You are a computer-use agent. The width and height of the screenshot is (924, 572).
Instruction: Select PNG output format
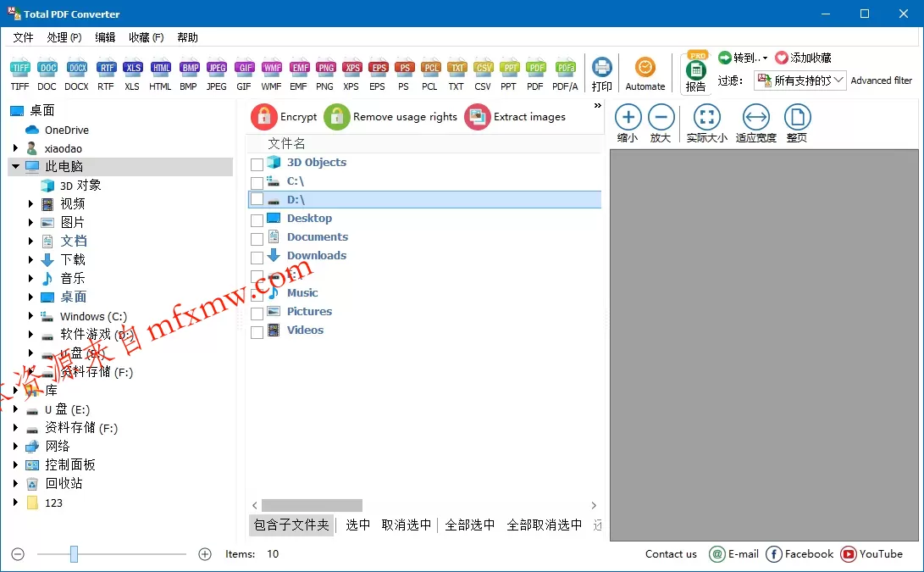[x=325, y=75]
